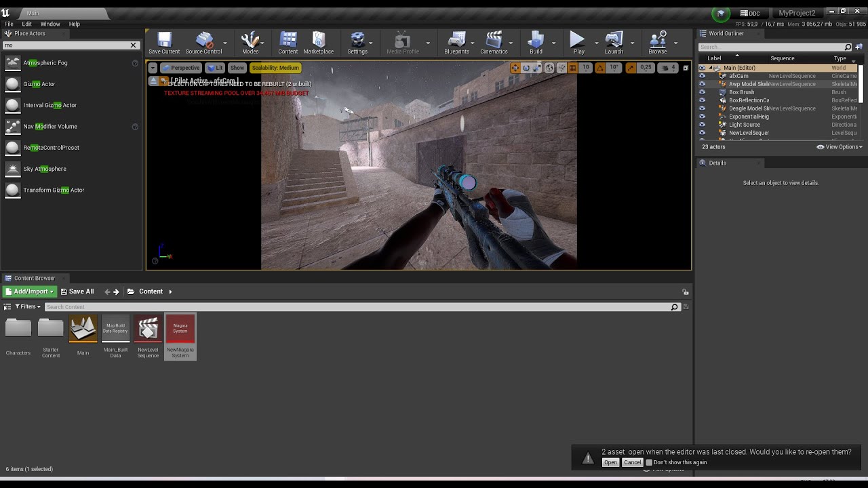
Task: Click the Launch toolbar icon
Action: [614, 43]
